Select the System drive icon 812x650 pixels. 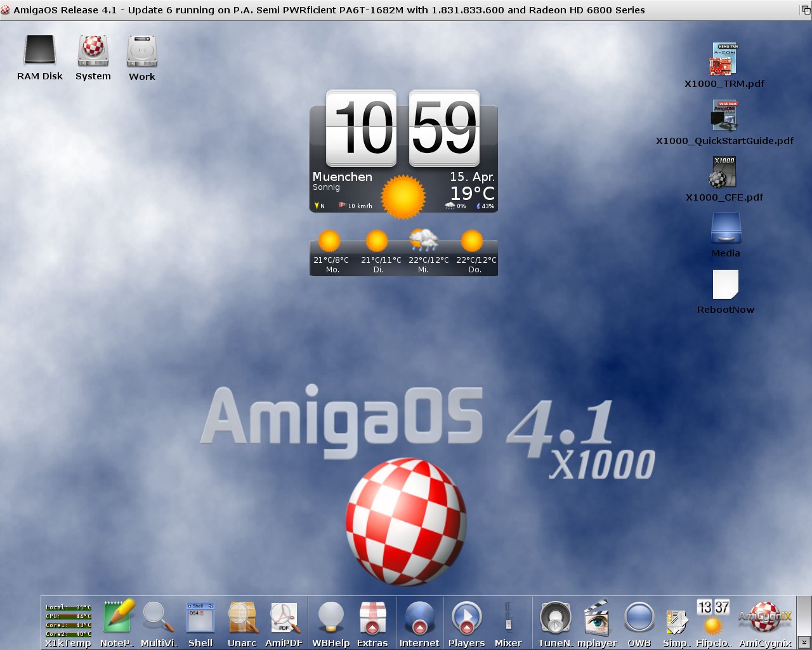coord(93,51)
